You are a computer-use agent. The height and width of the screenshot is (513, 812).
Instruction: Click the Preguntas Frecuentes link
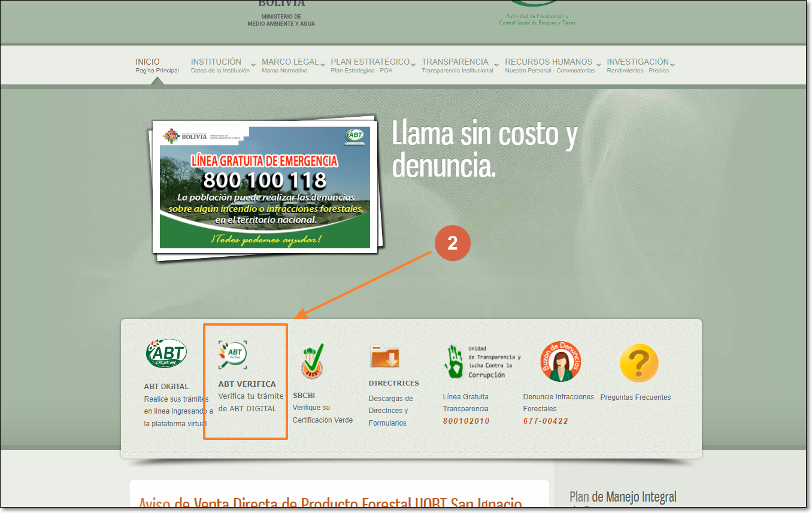[635, 397]
